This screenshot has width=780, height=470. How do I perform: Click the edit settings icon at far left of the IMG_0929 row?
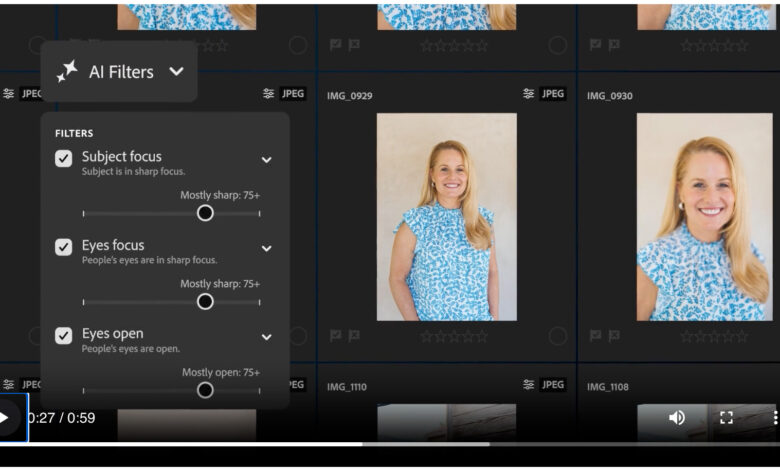click(x=8, y=94)
